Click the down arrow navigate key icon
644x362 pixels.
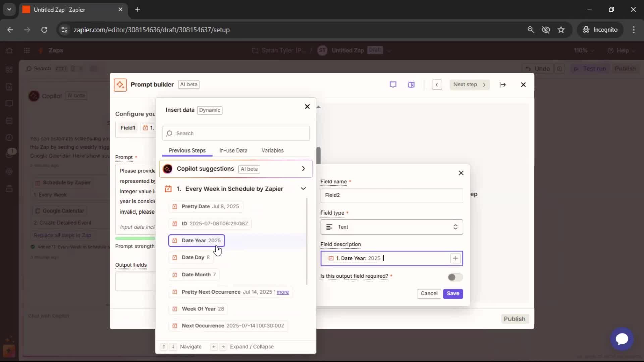point(173,347)
